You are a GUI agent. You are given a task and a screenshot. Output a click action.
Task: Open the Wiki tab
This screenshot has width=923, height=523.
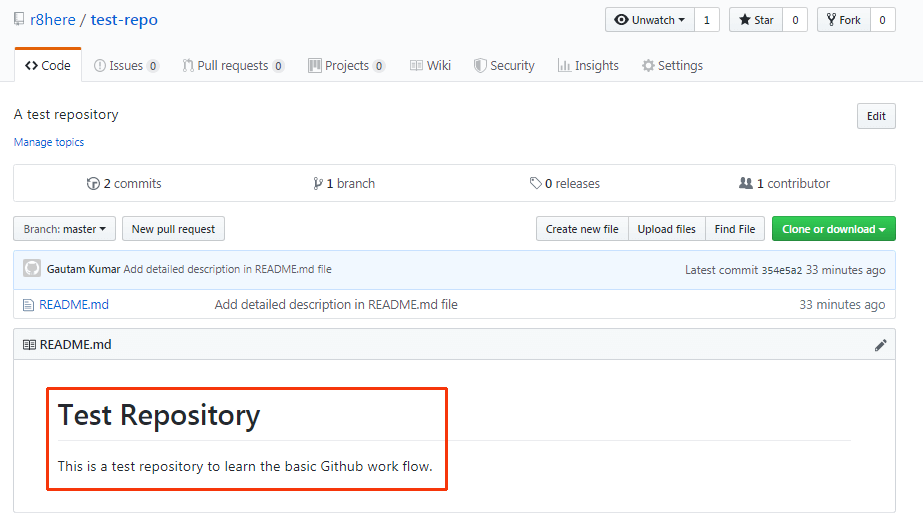click(x=430, y=65)
